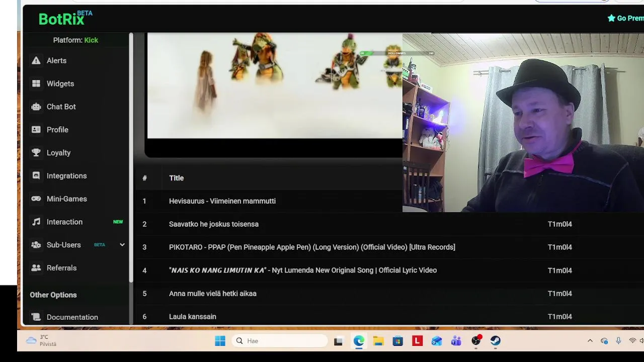This screenshot has height=362, width=644.
Task: Open the Alerts sidebar icon
Action: 36,60
